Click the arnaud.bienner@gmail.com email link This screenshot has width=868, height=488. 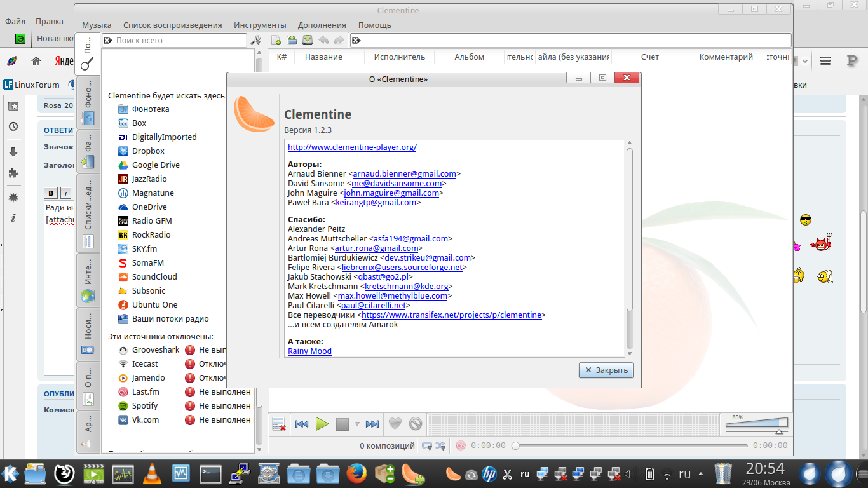point(405,174)
